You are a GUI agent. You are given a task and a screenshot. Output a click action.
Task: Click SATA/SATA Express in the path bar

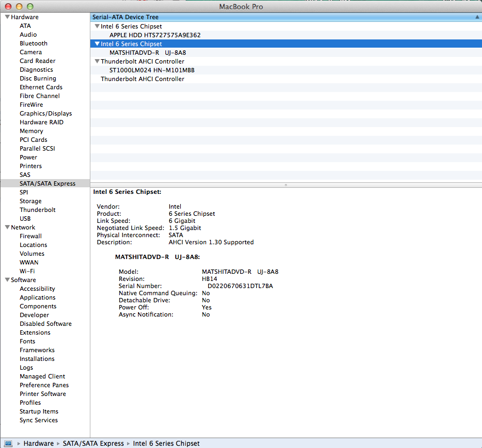(x=93, y=444)
